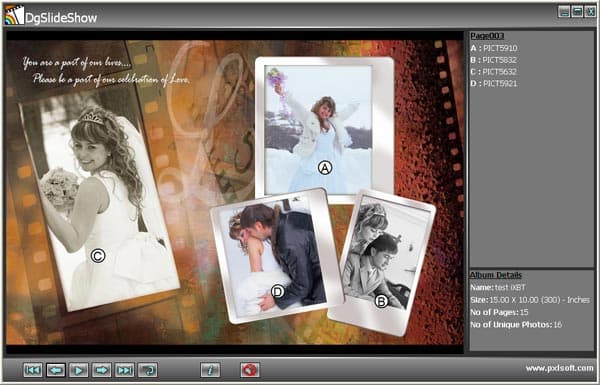Jump to the last page button
The width and height of the screenshot is (600, 385).
[125, 370]
